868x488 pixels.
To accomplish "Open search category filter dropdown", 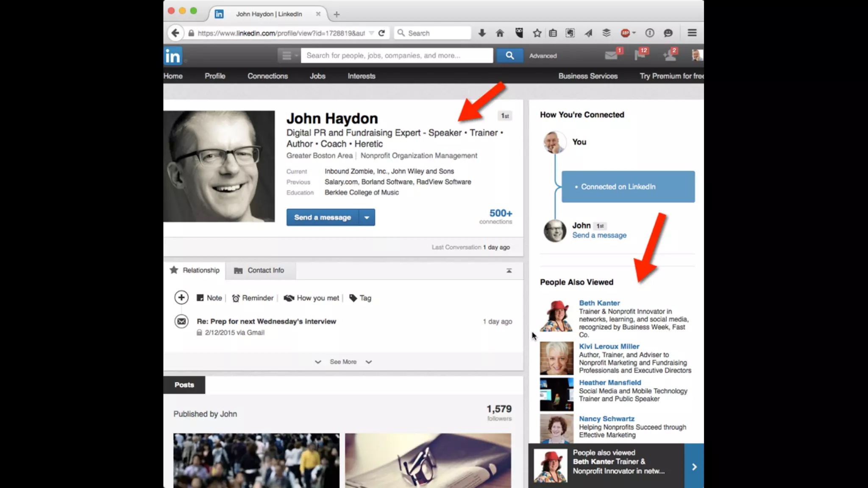I will tap(289, 55).
